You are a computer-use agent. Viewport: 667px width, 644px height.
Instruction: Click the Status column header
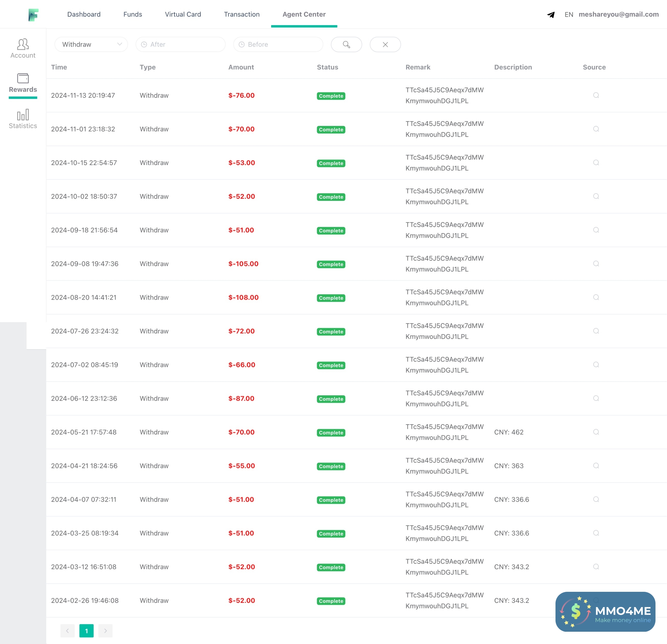[x=327, y=67]
